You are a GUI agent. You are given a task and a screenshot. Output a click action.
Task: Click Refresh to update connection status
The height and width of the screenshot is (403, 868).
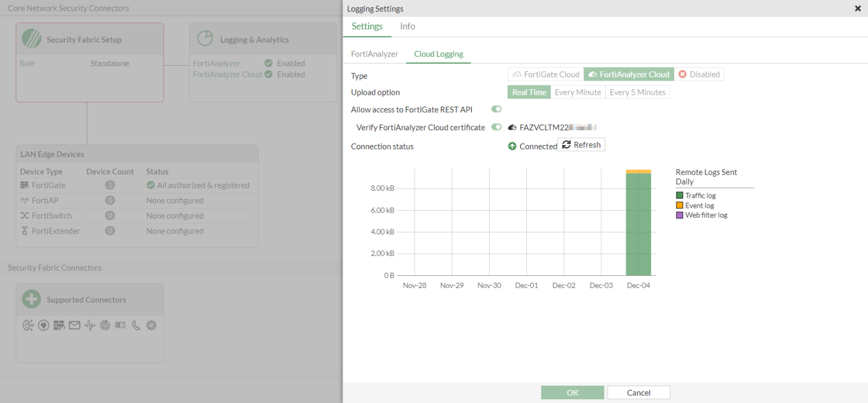581,144
